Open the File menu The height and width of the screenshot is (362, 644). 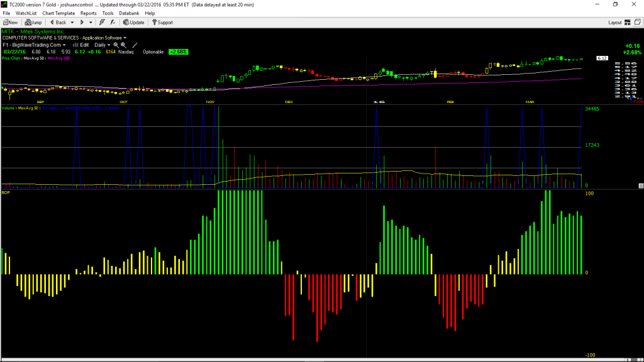tap(6, 13)
